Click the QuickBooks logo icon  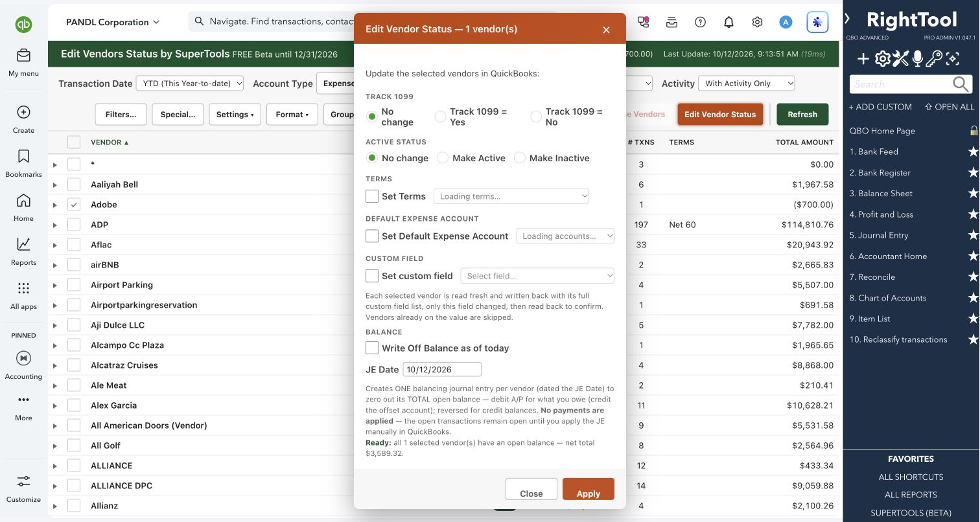coord(23,25)
